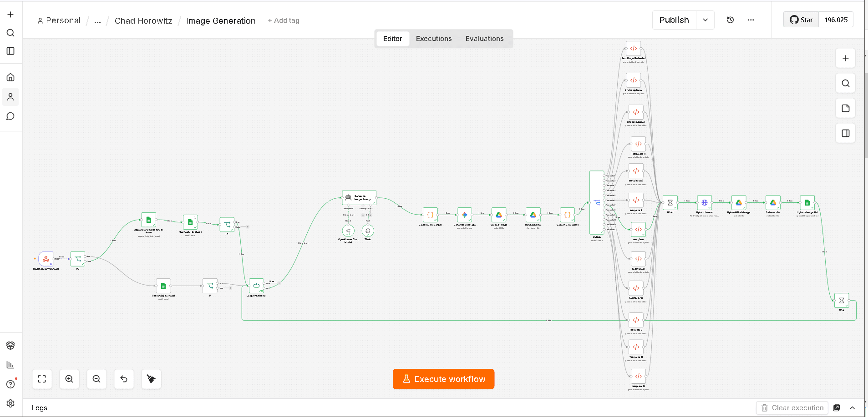Open the Wait1 hourglass node

670,203
